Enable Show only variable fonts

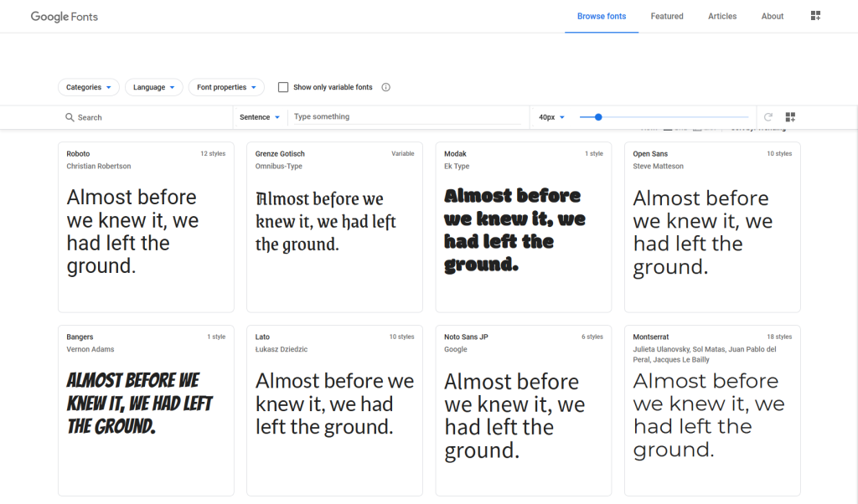click(282, 87)
